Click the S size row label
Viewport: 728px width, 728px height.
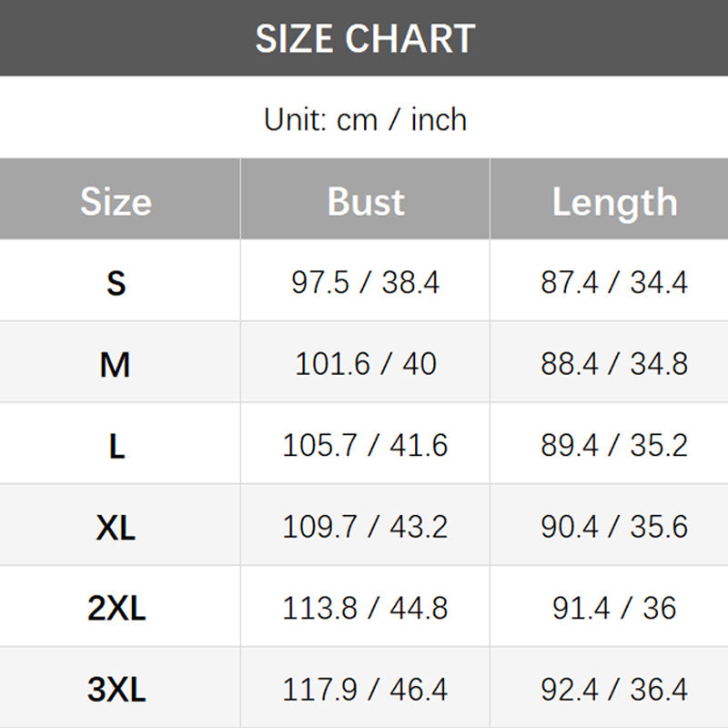(116, 283)
